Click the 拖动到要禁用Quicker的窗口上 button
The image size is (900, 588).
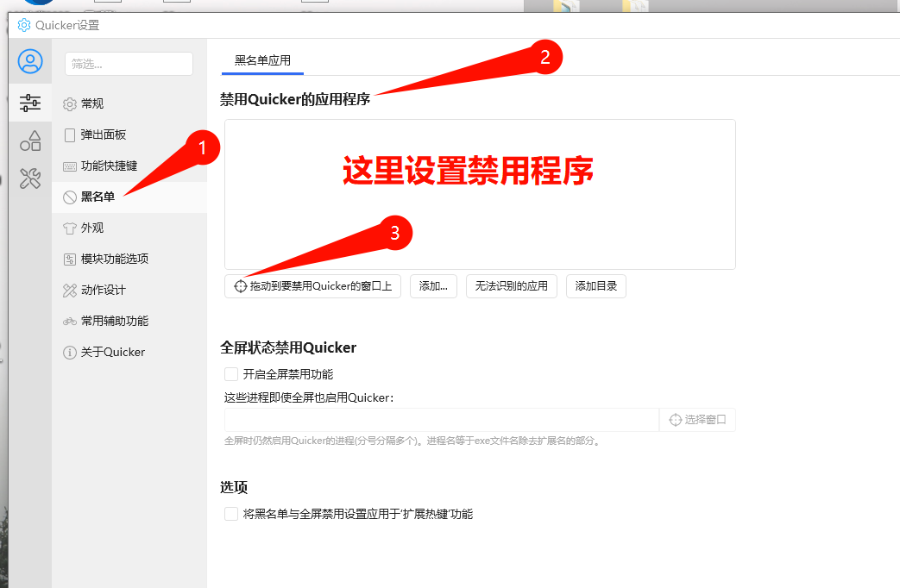point(313,285)
